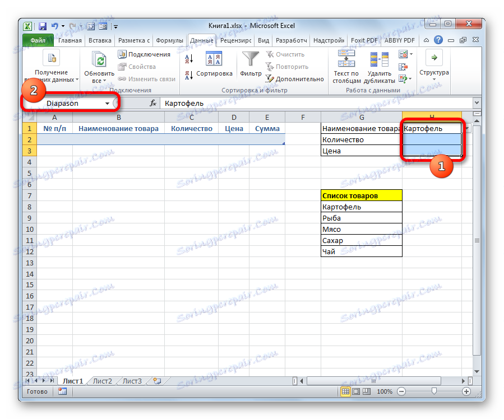The image size is (504, 420).
Task: Select the Мясо cell
Action: [361, 229]
